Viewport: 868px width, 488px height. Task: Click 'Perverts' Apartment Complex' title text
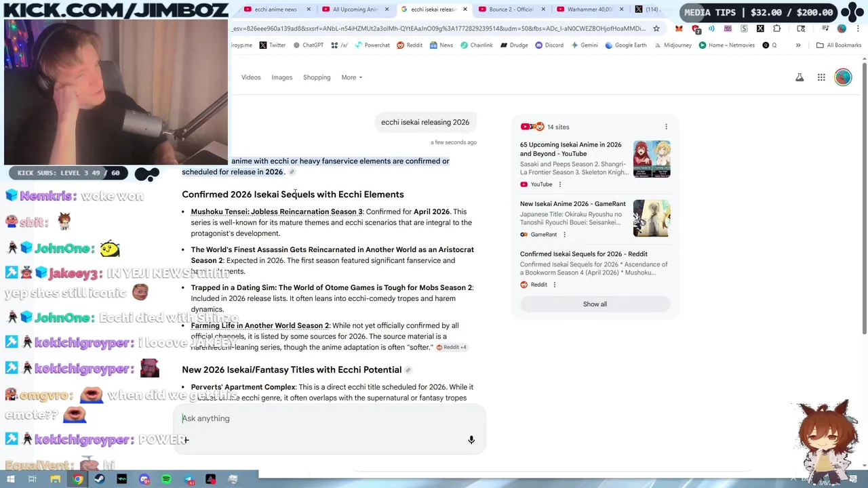point(243,388)
